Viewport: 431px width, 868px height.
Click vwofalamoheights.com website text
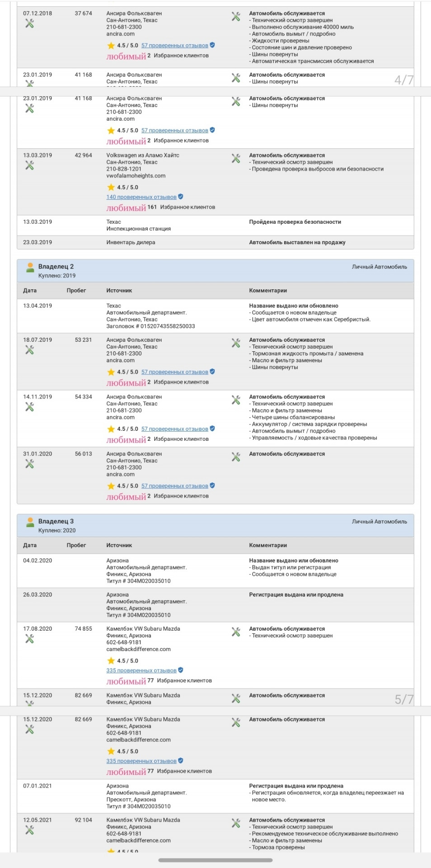pyautogui.click(x=136, y=176)
